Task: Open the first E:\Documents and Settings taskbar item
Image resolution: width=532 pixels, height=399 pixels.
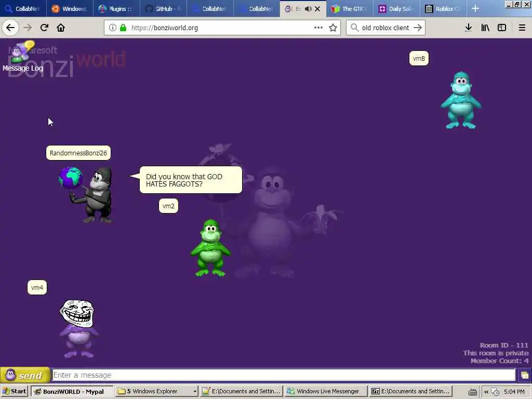Action: (x=241, y=391)
